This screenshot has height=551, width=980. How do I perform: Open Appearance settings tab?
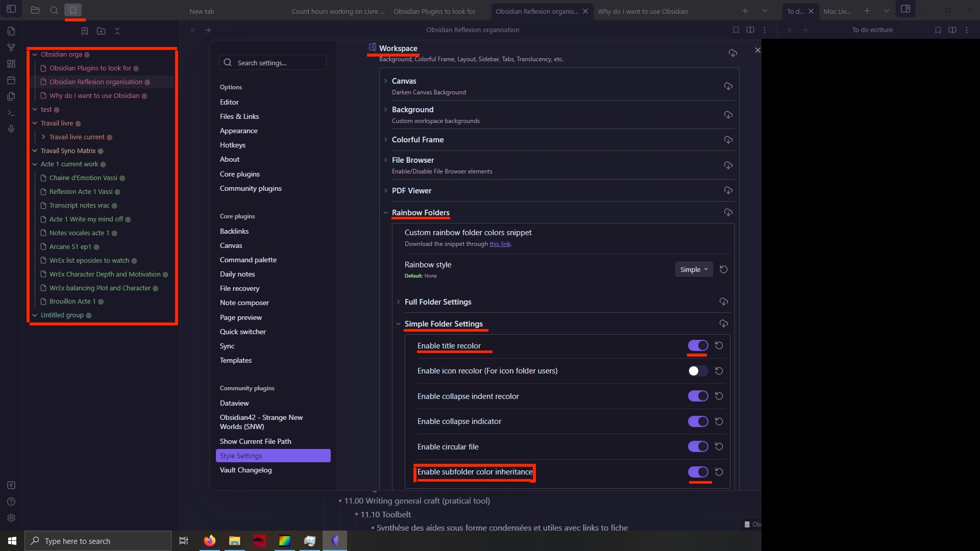coord(238,131)
